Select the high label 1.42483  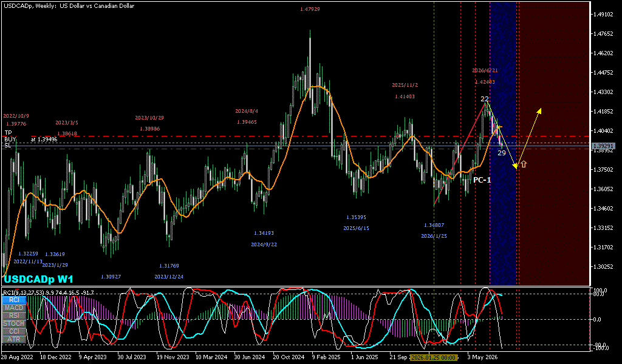485,82
